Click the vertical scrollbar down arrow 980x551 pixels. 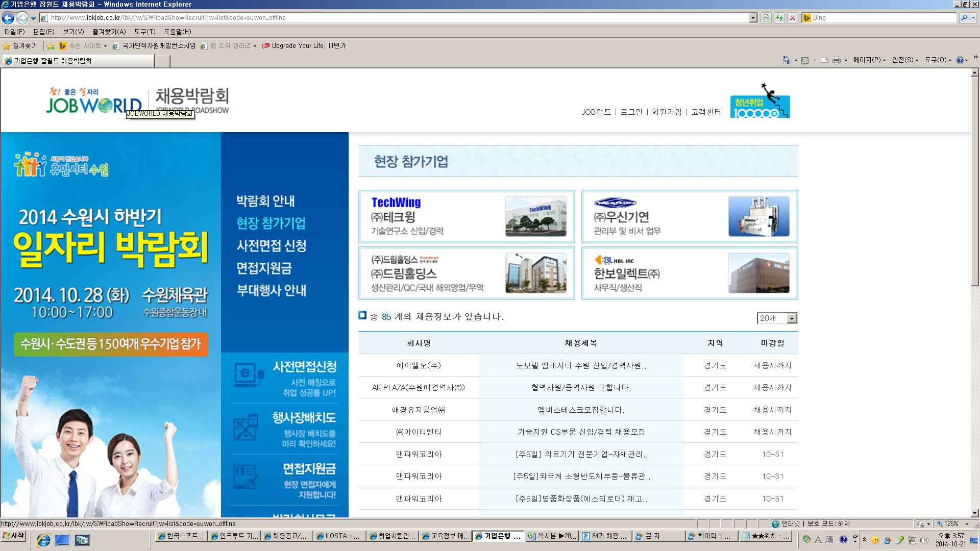pos(974,513)
